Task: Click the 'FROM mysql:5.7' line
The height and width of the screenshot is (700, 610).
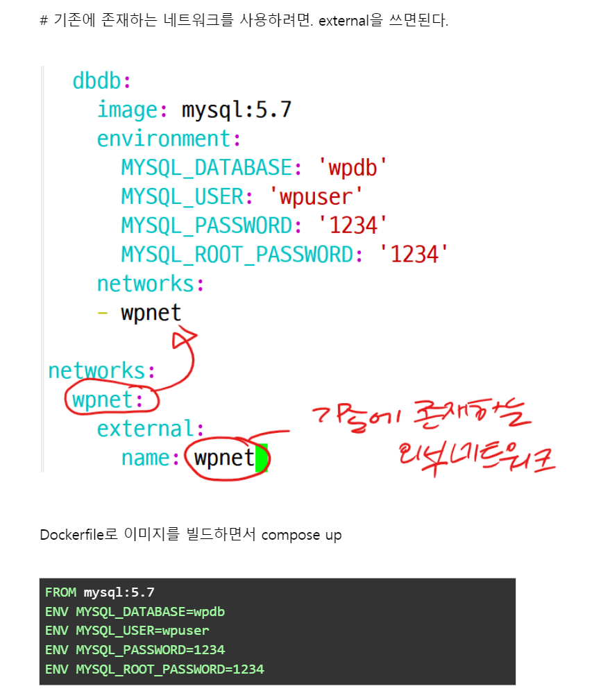Action: (x=99, y=592)
